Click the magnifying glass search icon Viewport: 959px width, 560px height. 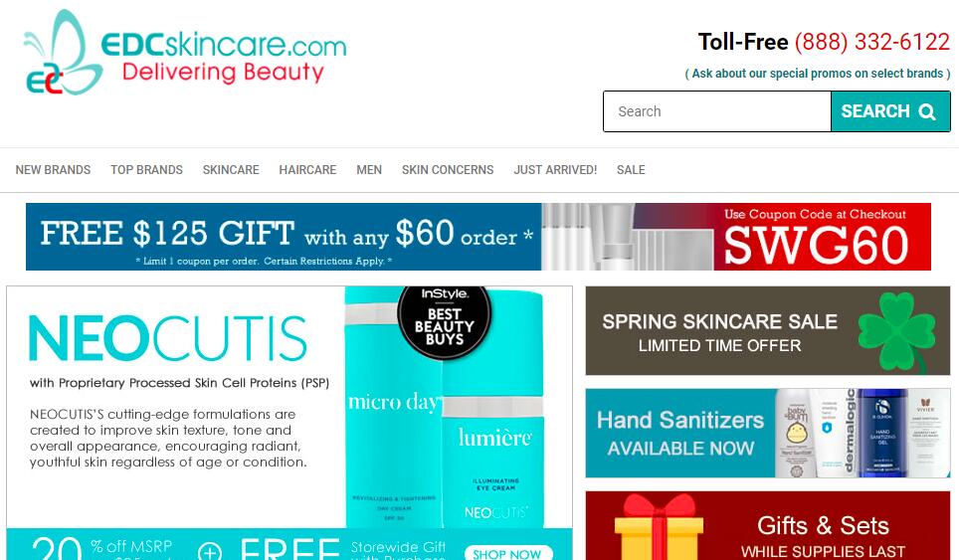(x=927, y=111)
